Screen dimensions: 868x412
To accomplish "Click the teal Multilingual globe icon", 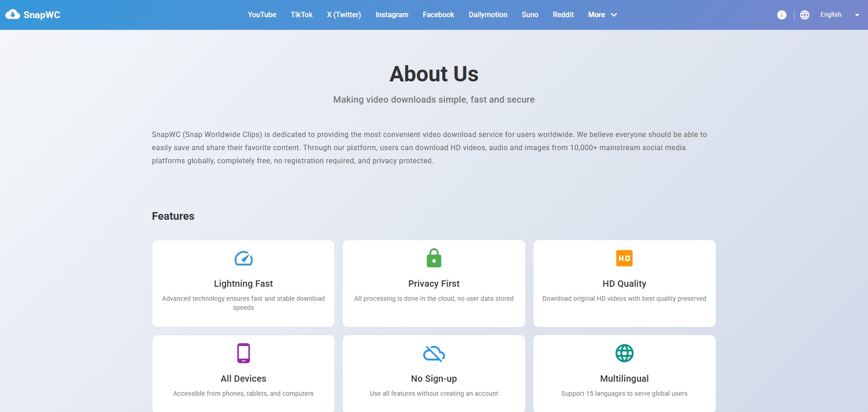I will coord(624,353).
